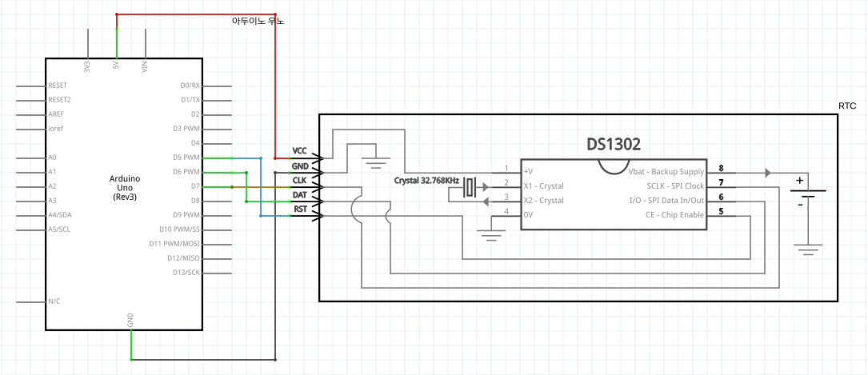The width and height of the screenshot is (868, 375).
Task: Select the 아두이노 우노 part label
Action: tap(258, 21)
